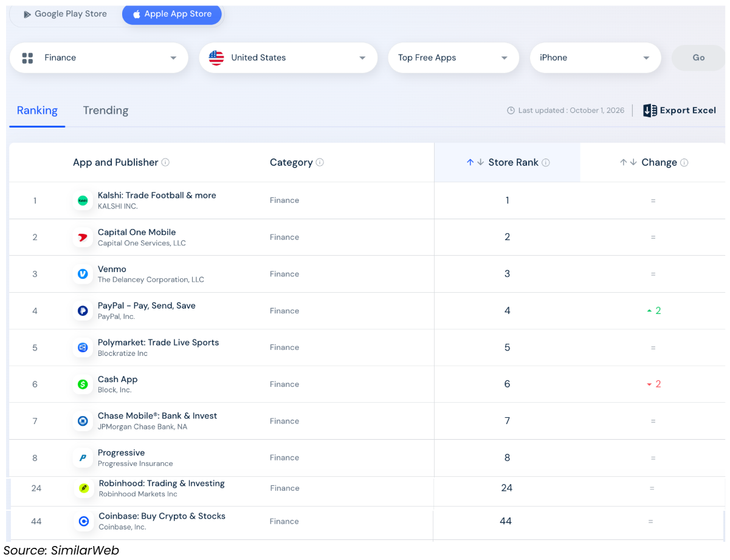
Task: Click Export Excel
Action: pos(680,111)
